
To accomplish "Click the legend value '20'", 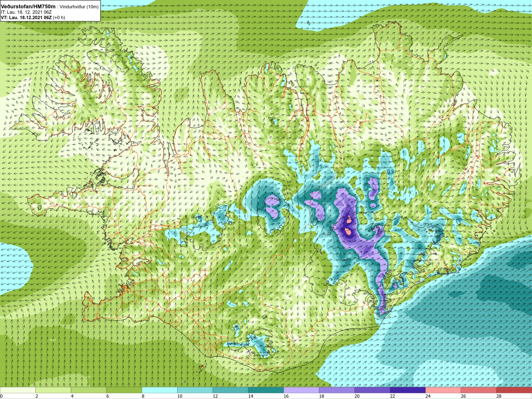I will [x=357, y=396].
